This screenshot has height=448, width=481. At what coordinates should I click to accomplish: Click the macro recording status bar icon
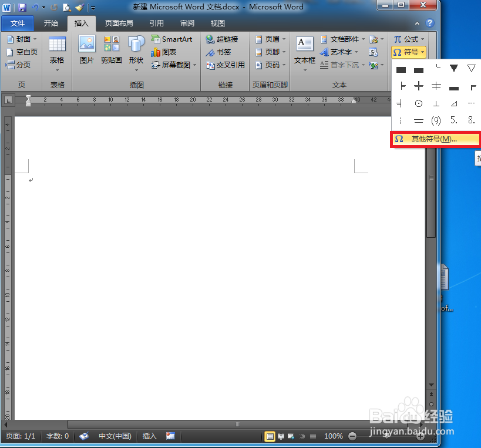point(170,436)
